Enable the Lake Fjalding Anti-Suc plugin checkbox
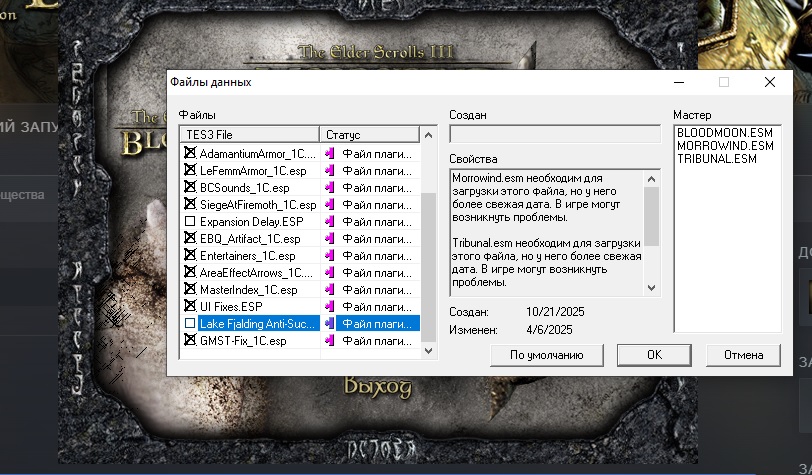Viewport: 812px width, 475px height. (190, 324)
